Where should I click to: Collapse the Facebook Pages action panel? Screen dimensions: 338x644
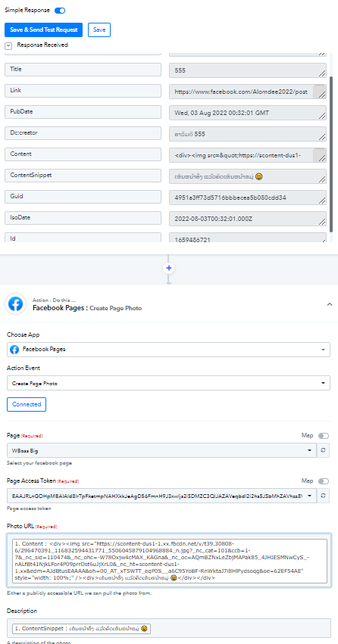(x=330, y=304)
